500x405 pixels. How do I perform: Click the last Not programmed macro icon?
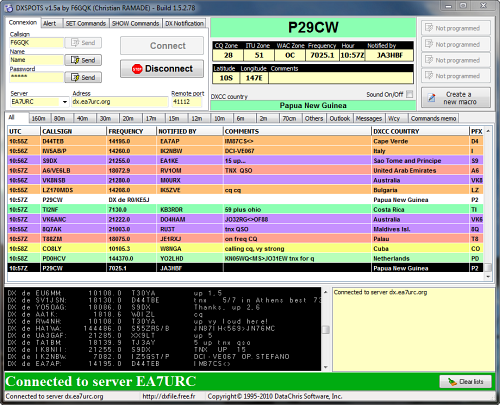429,75
